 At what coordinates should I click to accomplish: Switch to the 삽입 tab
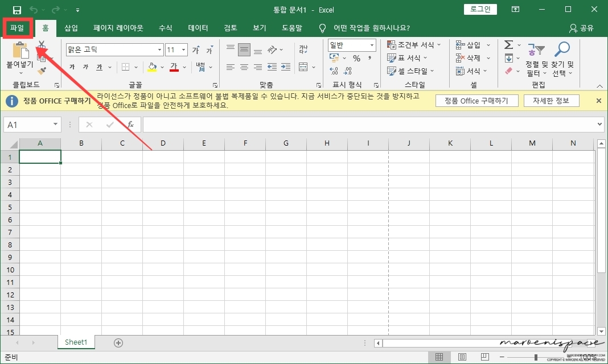coord(71,28)
